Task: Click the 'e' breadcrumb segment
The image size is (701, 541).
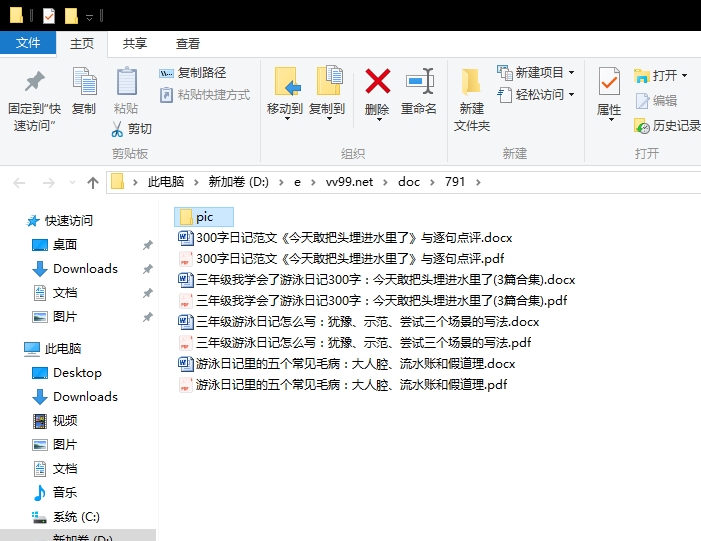Action: tap(297, 182)
